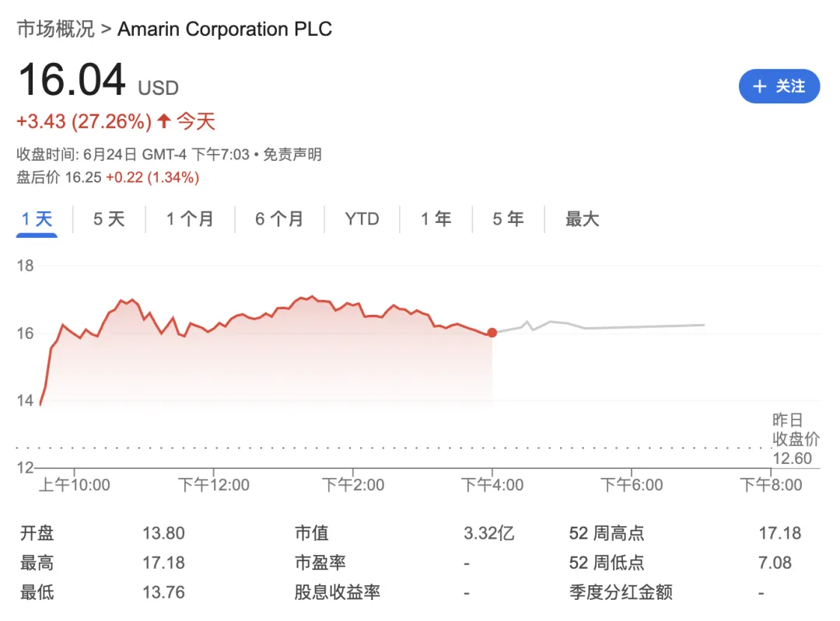Click the 昨日收盘价 12.60 label
Viewport: 840px width, 621px height.
pos(792,439)
